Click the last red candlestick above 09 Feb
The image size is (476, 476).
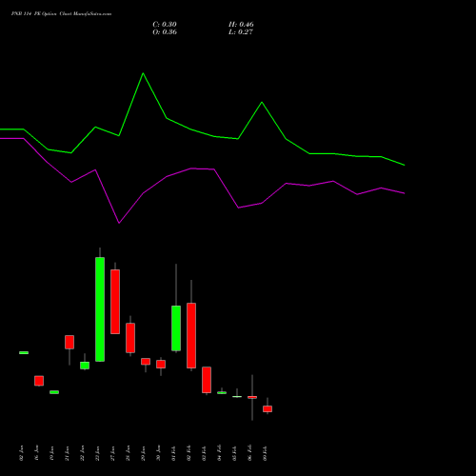[268, 408]
